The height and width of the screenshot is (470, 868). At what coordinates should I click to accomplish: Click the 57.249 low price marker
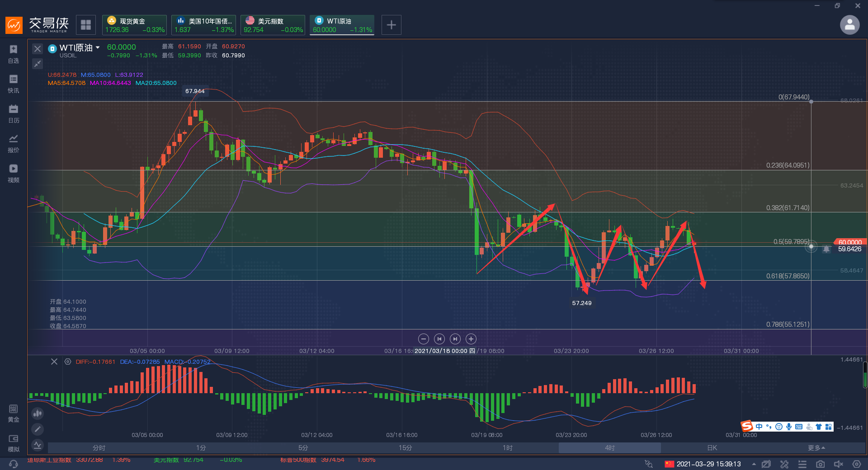582,303
